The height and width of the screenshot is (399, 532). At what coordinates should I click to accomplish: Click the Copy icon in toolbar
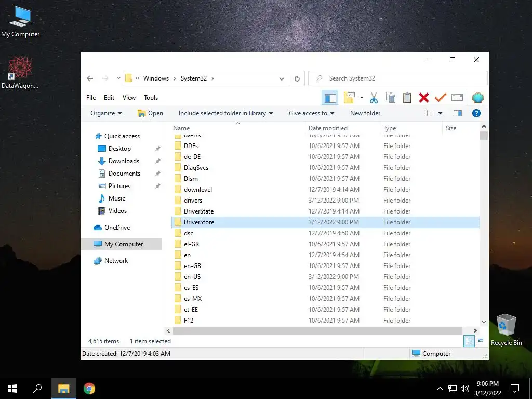coord(391,98)
